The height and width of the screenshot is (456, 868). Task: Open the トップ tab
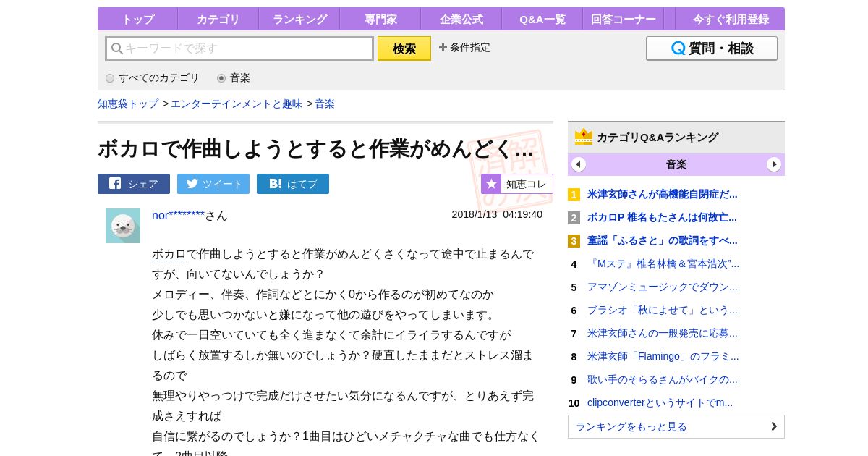137,20
